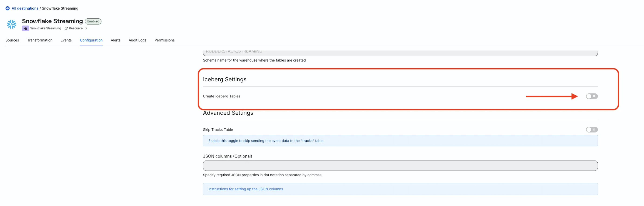The width and height of the screenshot is (644, 206).
Task: Switch to the Sources tab
Action: pyautogui.click(x=12, y=40)
